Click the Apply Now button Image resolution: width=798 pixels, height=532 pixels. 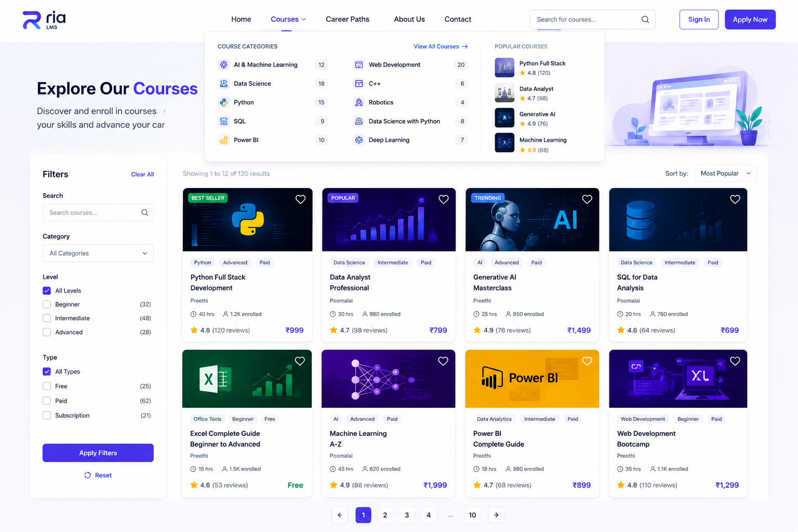click(x=750, y=19)
